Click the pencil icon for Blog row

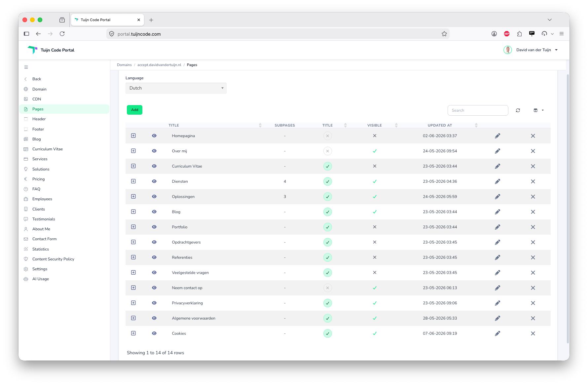click(x=497, y=212)
